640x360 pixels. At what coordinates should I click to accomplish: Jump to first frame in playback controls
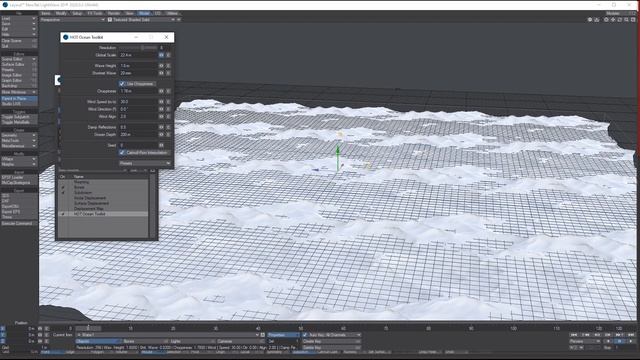click(575, 335)
